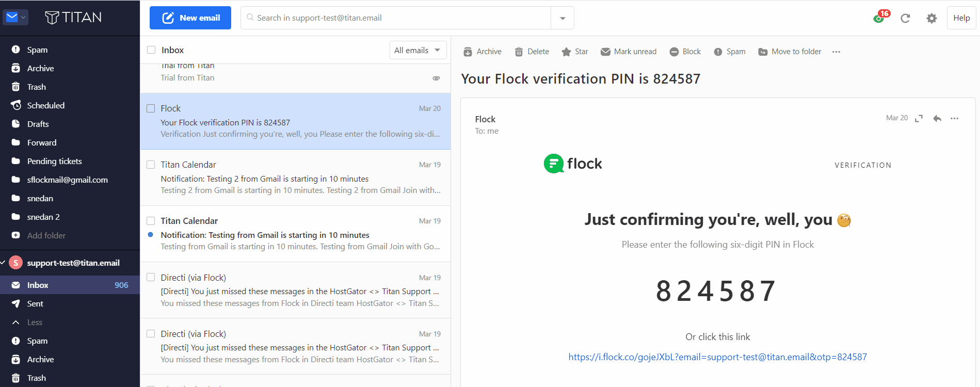This screenshot has height=387, width=980.
Task: Click the refresh icon
Action: pyautogui.click(x=905, y=18)
